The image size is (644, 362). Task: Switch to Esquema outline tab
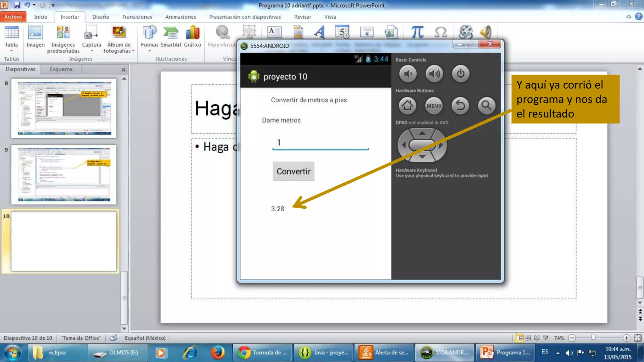point(61,69)
